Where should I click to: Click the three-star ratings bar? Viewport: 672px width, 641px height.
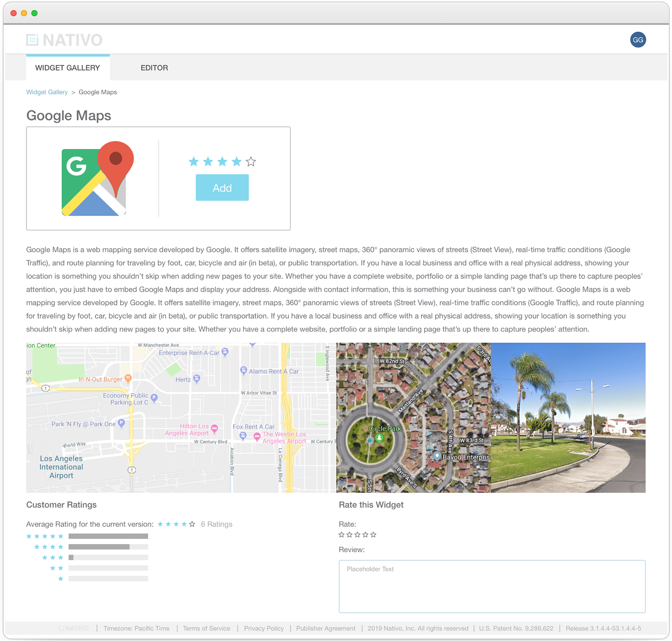(x=108, y=557)
